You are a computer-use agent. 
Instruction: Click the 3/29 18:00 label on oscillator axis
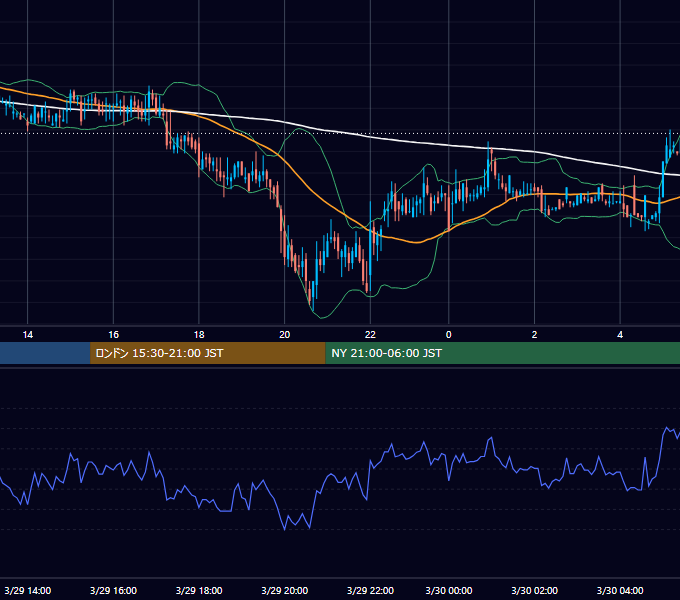pos(199,590)
